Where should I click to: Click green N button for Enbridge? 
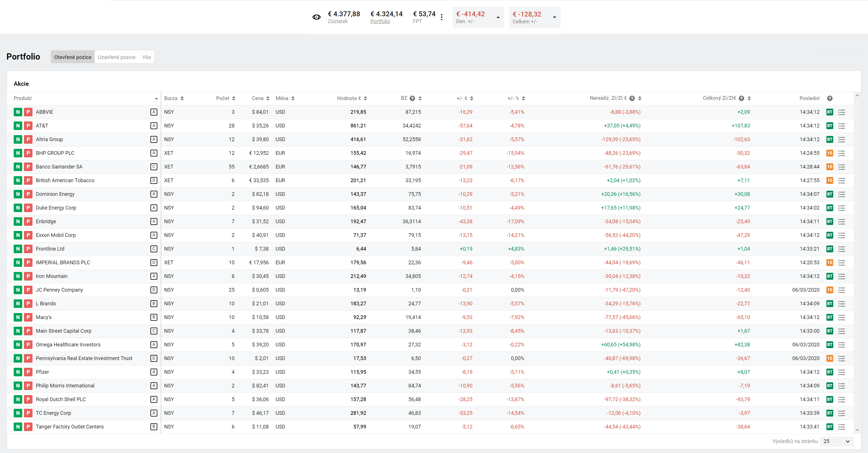click(18, 222)
